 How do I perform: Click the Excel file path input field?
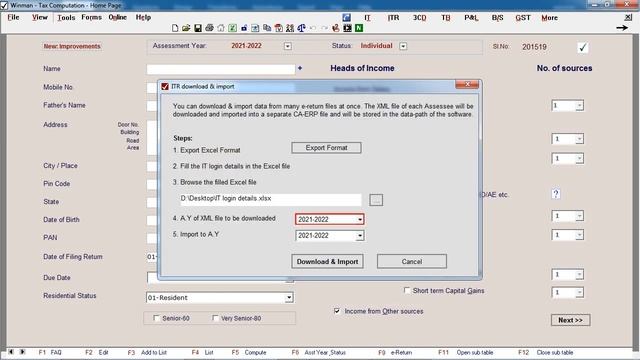click(x=271, y=199)
